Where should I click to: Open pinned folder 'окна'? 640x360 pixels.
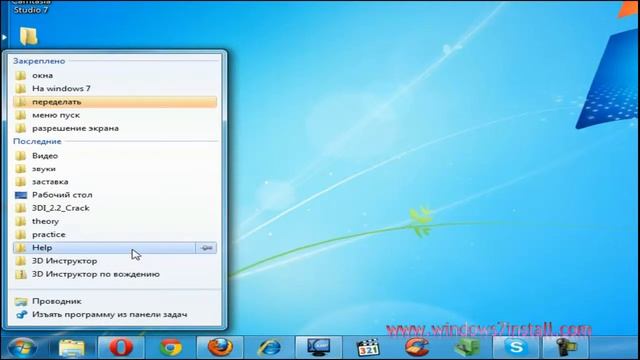click(115, 76)
